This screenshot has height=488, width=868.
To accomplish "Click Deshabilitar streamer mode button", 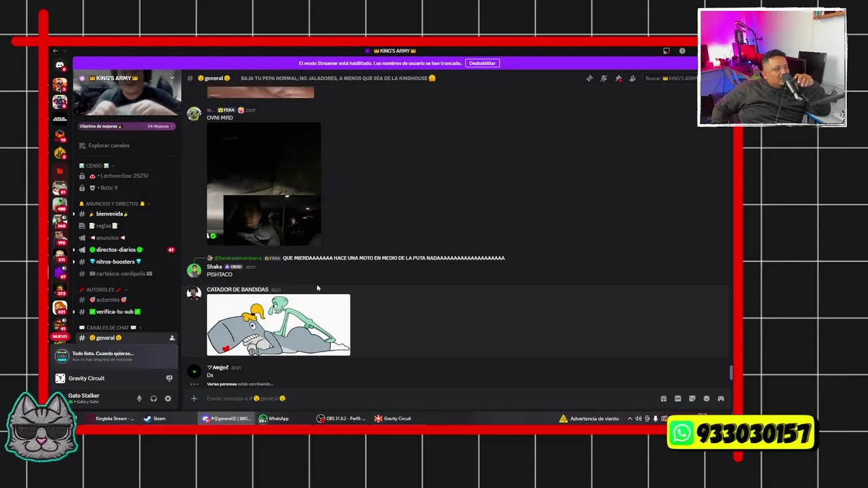I will coord(482,63).
